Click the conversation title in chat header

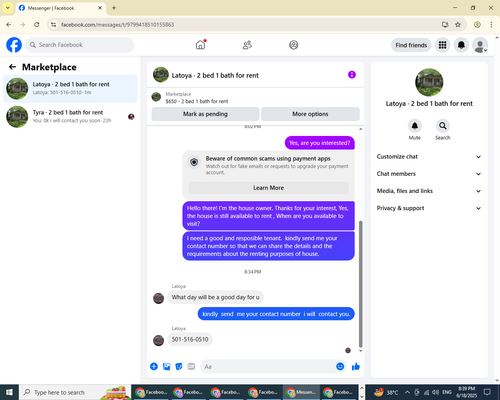[x=215, y=75]
